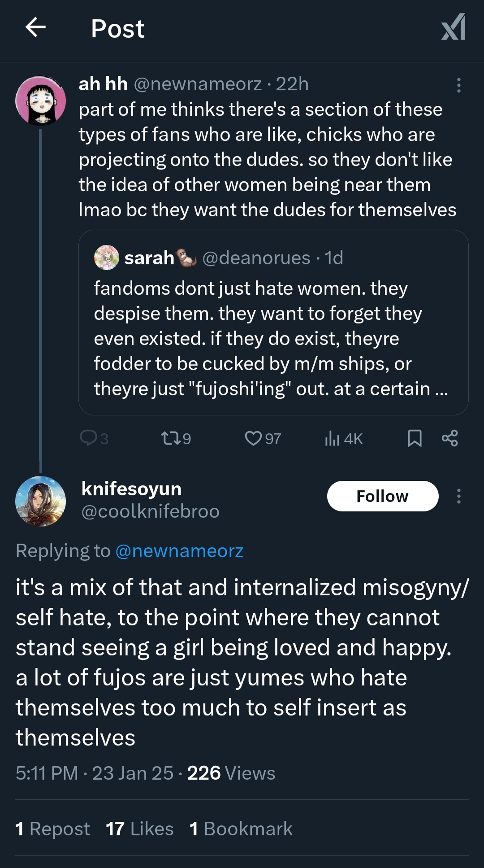Open the @newnameorz mention link
The height and width of the screenshot is (868, 484).
tap(179, 551)
